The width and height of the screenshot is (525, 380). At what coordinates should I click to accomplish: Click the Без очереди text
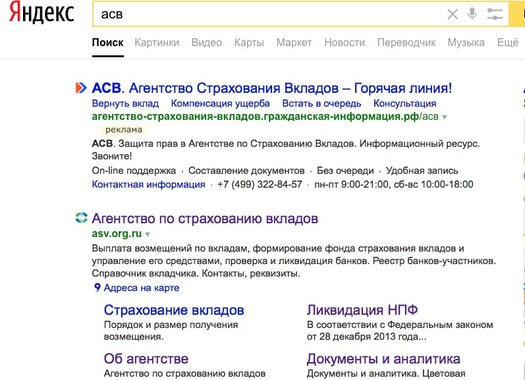tap(345, 170)
